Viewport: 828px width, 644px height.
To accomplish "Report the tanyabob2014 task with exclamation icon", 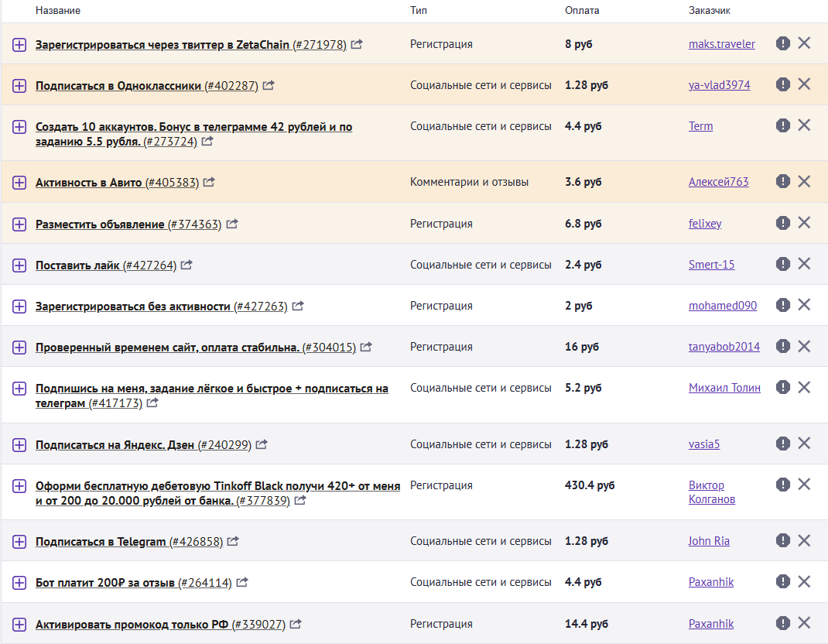I will click(x=782, y=346).
